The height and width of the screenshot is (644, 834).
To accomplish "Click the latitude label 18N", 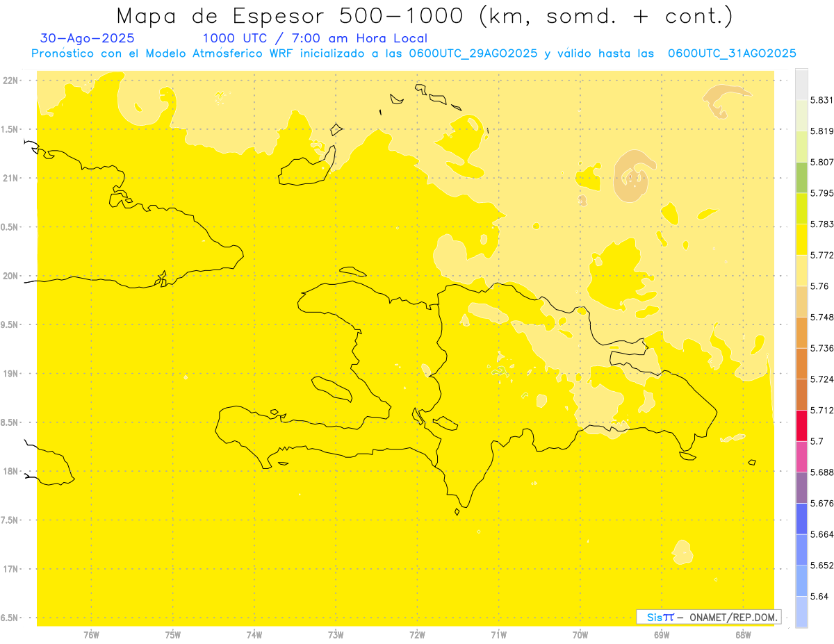I will (10, 471).
